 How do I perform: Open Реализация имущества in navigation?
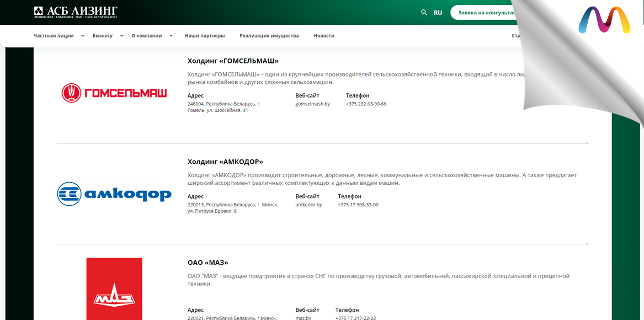pos(269,36)
